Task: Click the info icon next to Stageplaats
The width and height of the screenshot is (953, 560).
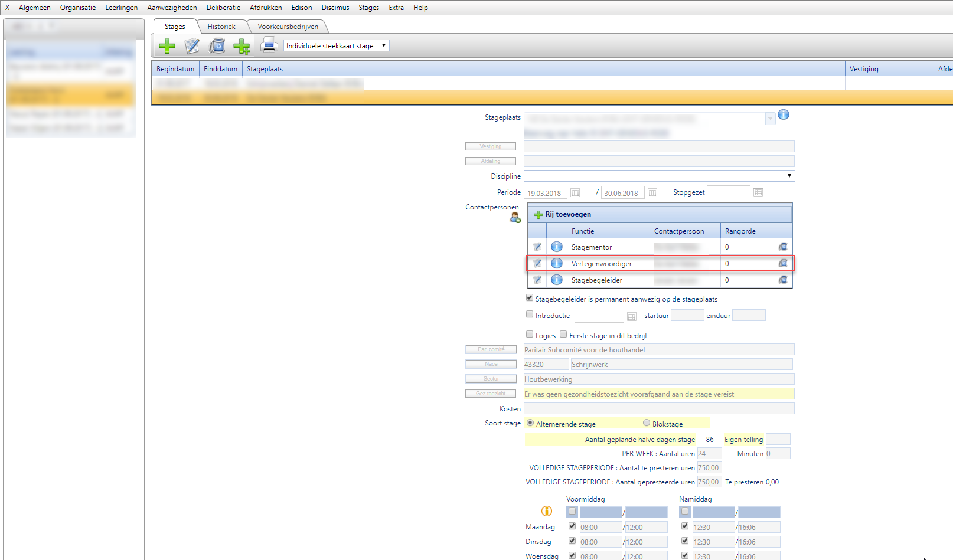Action: pos(784,114)
